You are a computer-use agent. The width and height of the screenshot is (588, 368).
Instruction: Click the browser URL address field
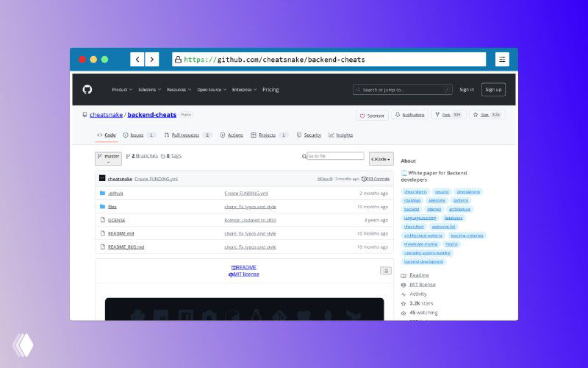(x=329, y=60)
